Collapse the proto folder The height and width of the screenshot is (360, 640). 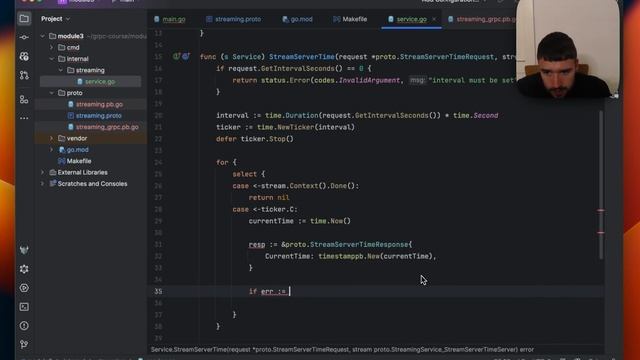pyautogui.click(x=51, y=93)
